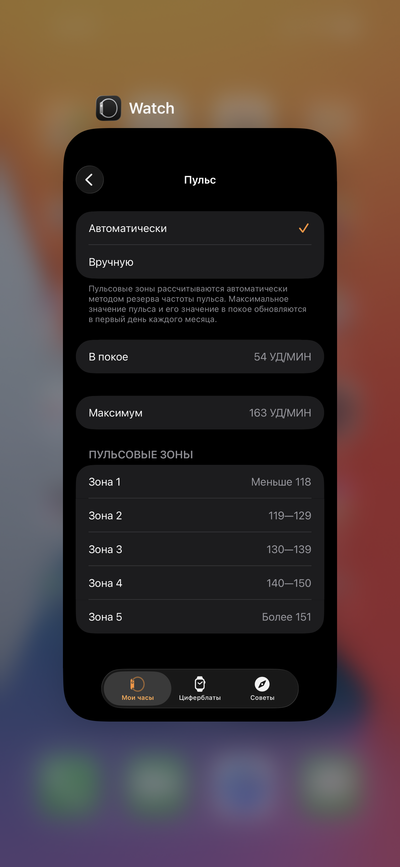Tap the Зона 2 row
Viewport: 400px width, 867px height.
pos(200,516)
